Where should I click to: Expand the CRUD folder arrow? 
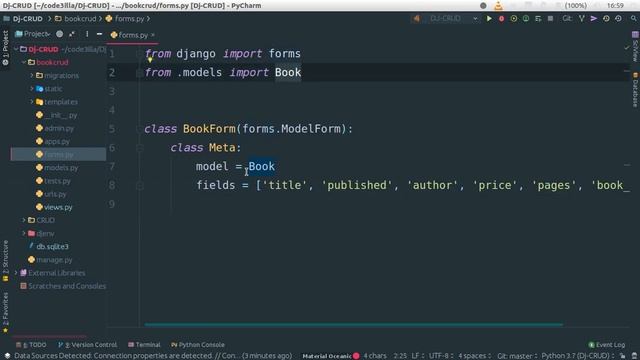24,220
